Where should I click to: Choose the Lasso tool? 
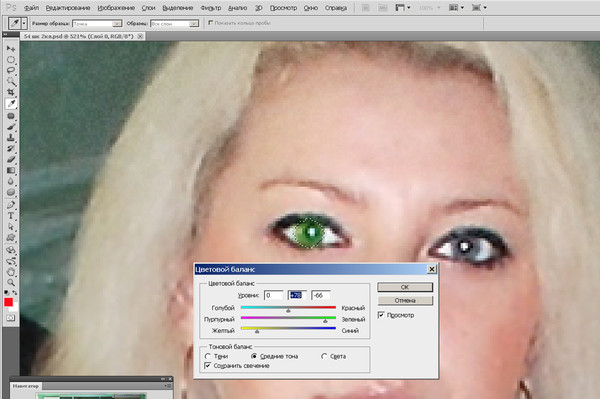[x=11, y=70]
